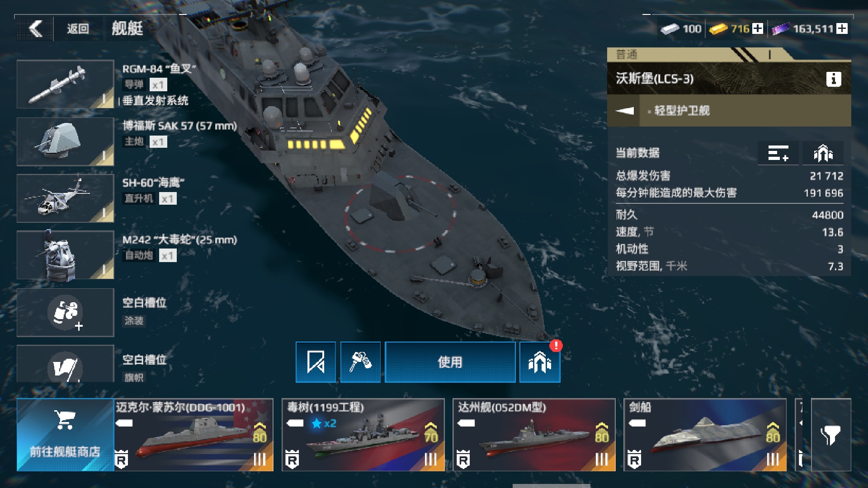868x488 pixels.
Task: Toggle the upgraded stats view icon
Action: click(823, 153)
